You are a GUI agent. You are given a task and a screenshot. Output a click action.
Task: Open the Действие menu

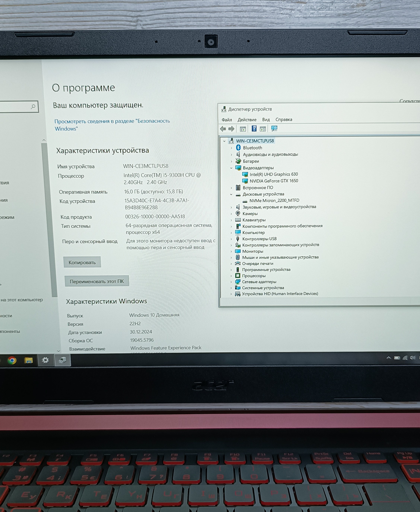click(247, 120)
